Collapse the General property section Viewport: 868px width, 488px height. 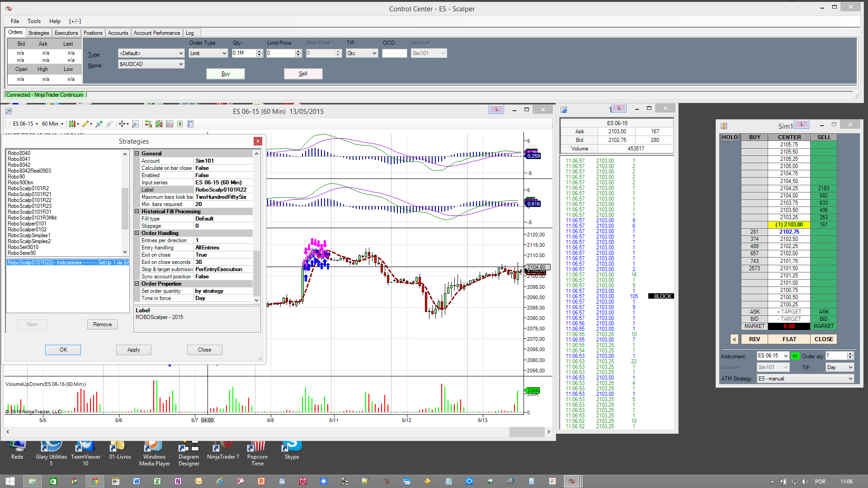tap(137, 154)
